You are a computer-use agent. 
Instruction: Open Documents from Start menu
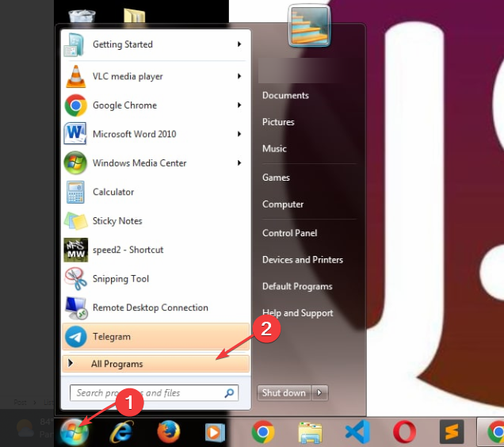[285, 95]
